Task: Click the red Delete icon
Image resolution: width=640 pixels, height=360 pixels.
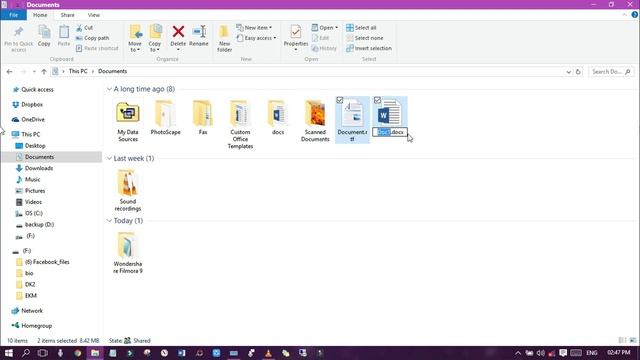Action: [178, 31]
